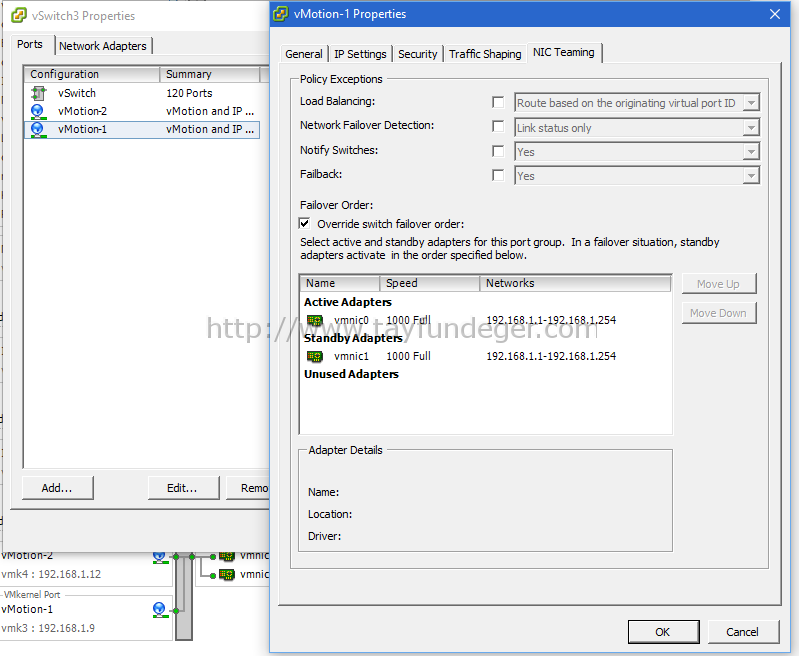
Task: Click Add... in vSwitch3 Properties
Action: tap(58, 488)
